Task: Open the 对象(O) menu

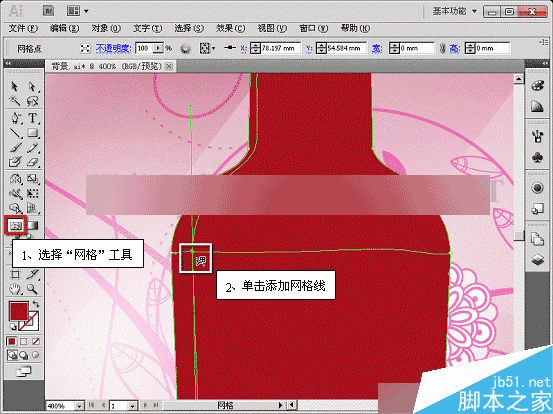Action: click(x=106, y=28)
